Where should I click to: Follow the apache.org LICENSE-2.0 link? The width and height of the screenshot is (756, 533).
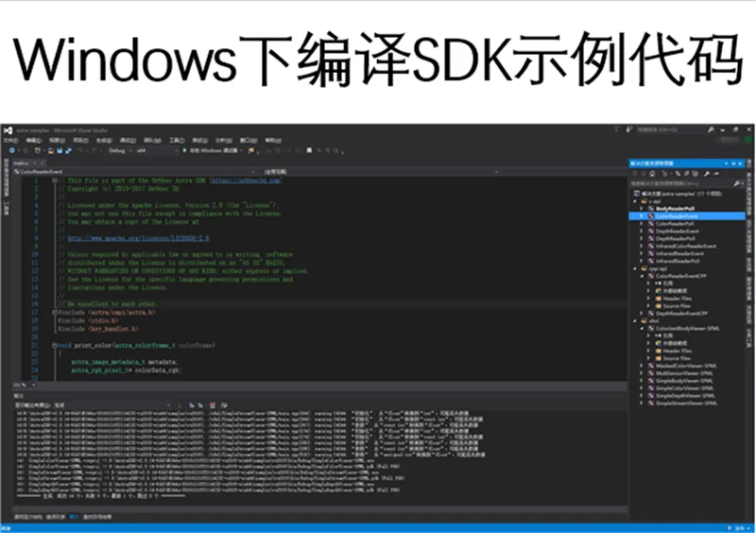point(138,238)
